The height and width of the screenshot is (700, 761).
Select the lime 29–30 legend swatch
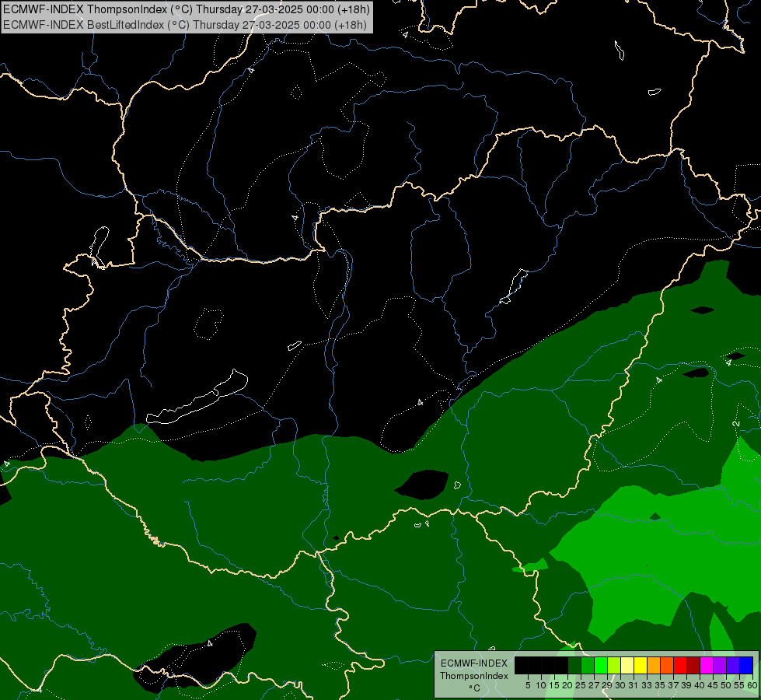click(x=614, y=665)
